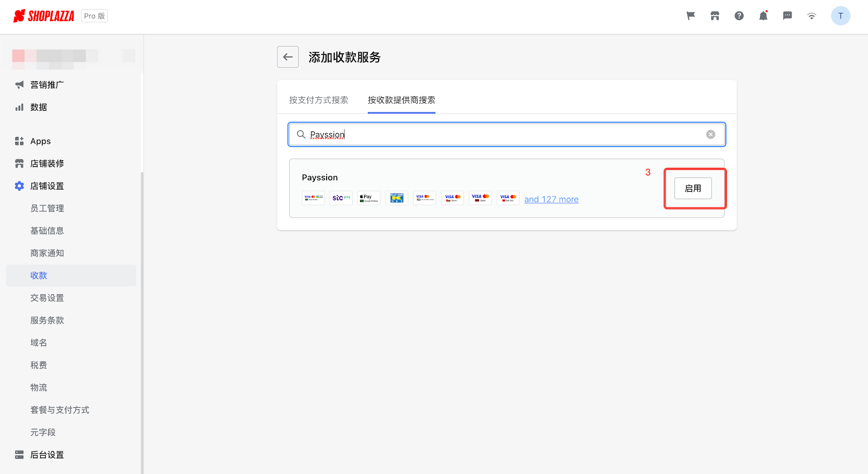
Task: Open the user avatar T menu
Action: [840, 16]
